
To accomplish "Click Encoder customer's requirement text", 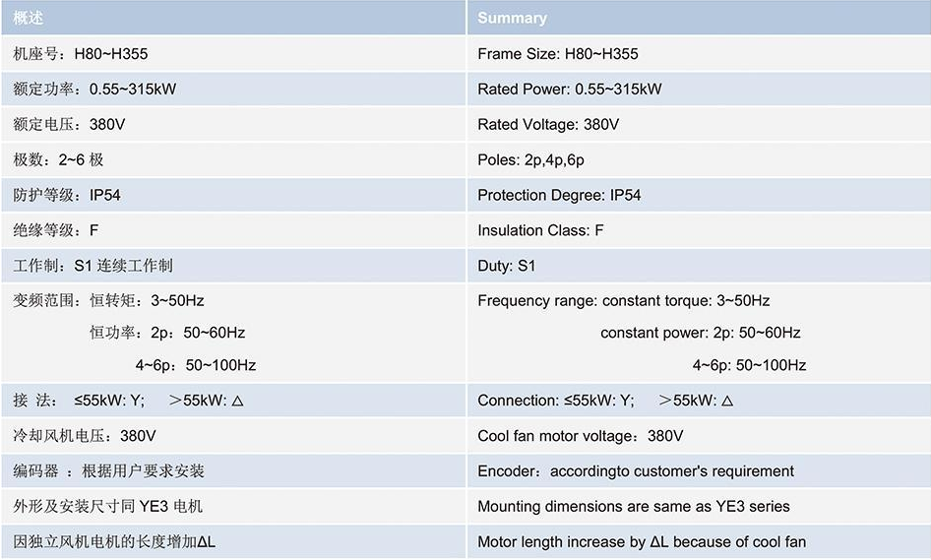I will [636, 470].
